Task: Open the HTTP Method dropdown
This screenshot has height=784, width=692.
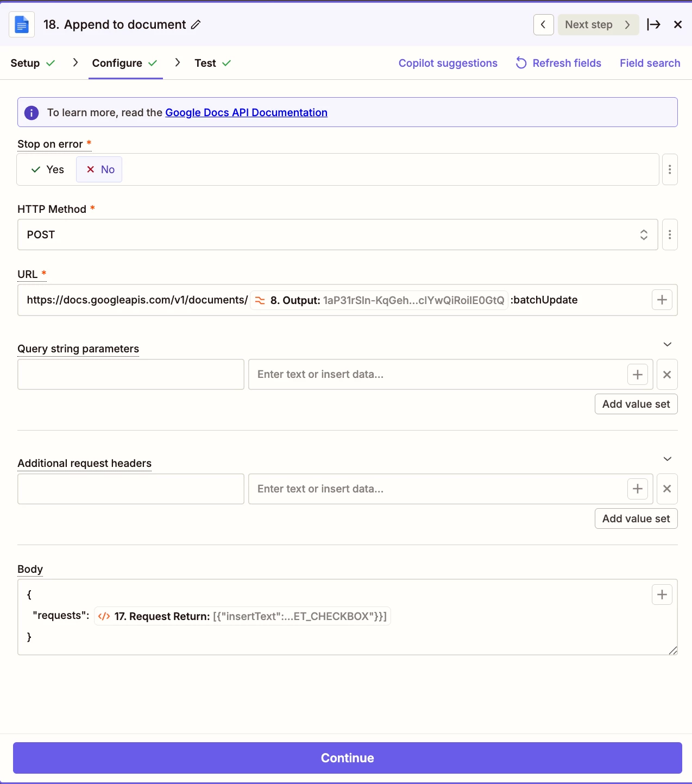Action: tap(338, 235)
